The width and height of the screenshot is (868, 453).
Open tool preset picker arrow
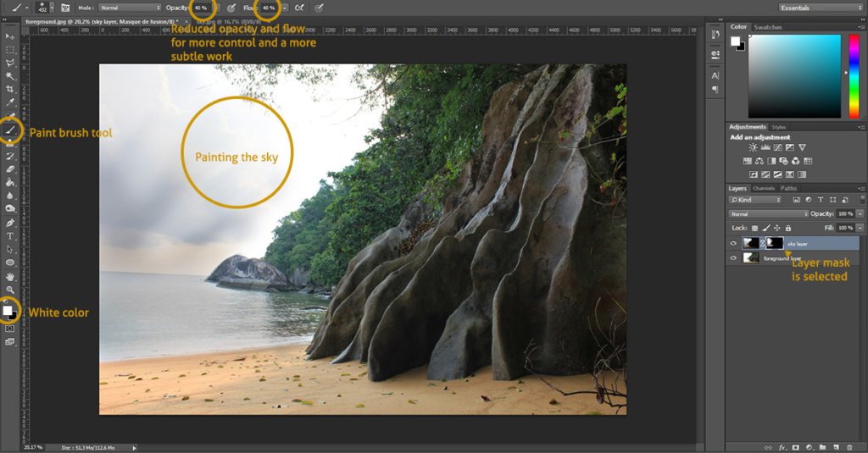coord(26,8)
